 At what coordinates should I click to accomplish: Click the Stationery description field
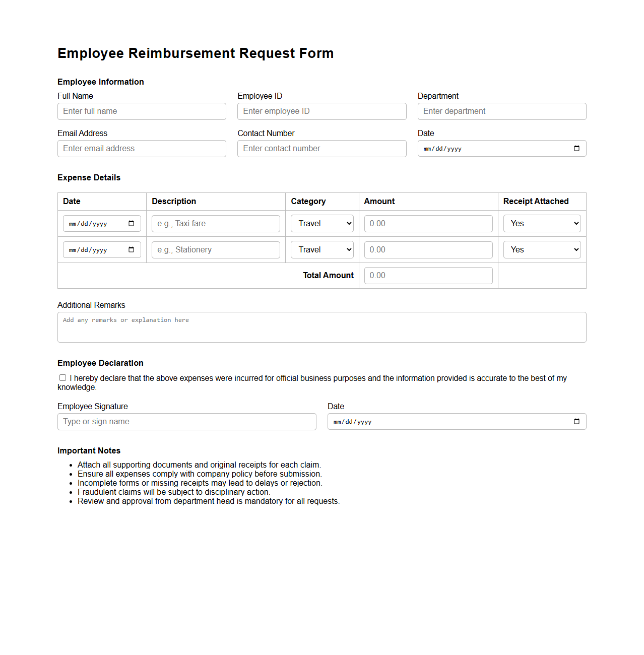pos(216,250)
